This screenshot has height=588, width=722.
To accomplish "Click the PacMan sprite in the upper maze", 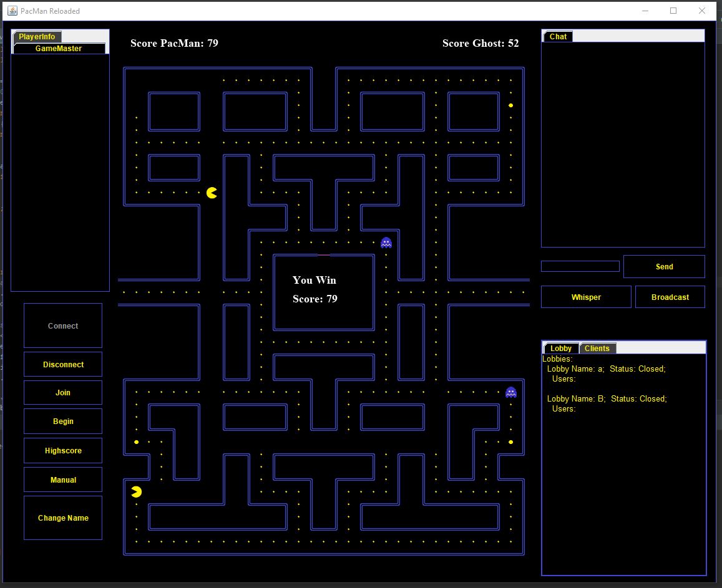I will 212,193.
